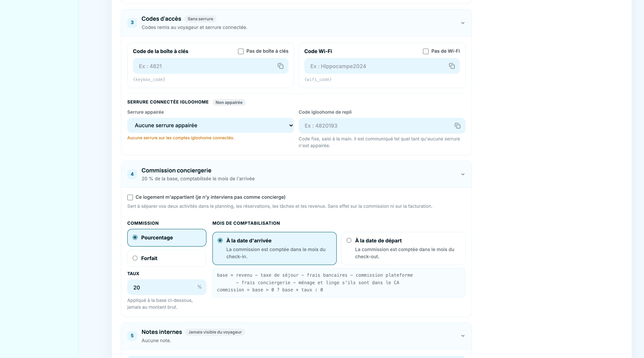Screen dimensions: 644x358
Task: Check 'Pas de boîte à clés'
Action: [x=241, y=51]
